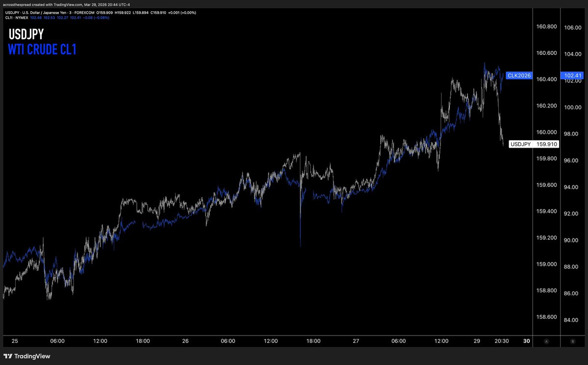Click the blue 102.48 value in CL1! legend

pyautogui.click(x=36, y=18)
